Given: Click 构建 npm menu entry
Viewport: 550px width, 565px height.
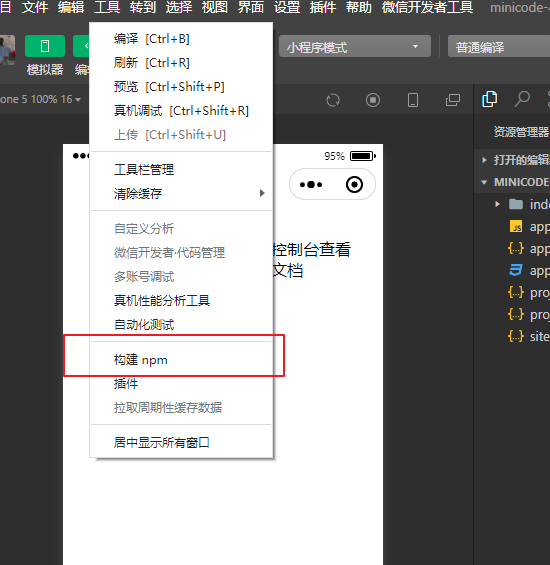Looking at the screenshot, I should [x=181, y=360].
